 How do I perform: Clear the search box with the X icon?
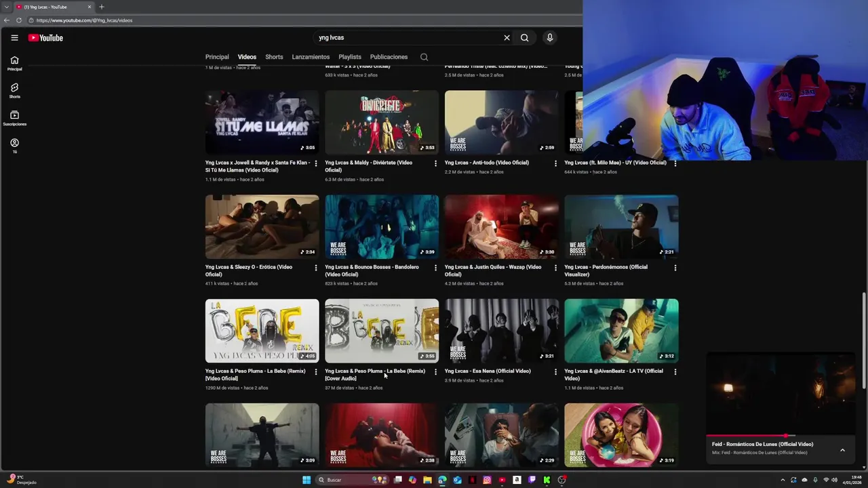[507, 38]
